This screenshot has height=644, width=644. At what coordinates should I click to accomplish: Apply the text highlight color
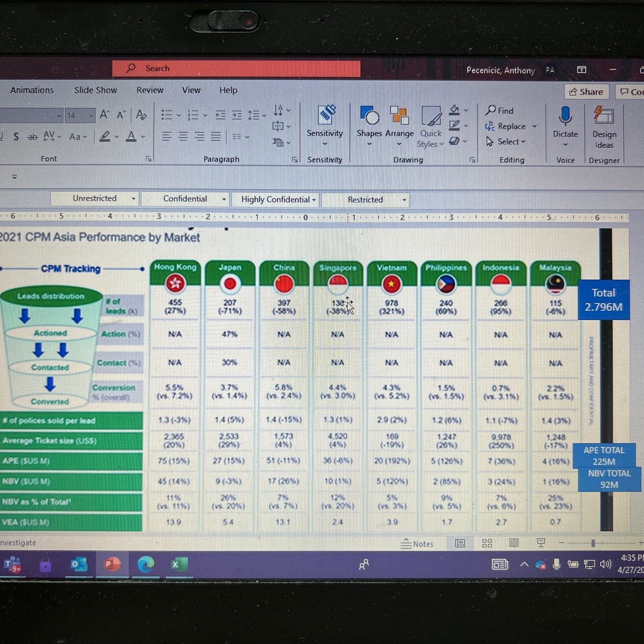click(105, 137)
